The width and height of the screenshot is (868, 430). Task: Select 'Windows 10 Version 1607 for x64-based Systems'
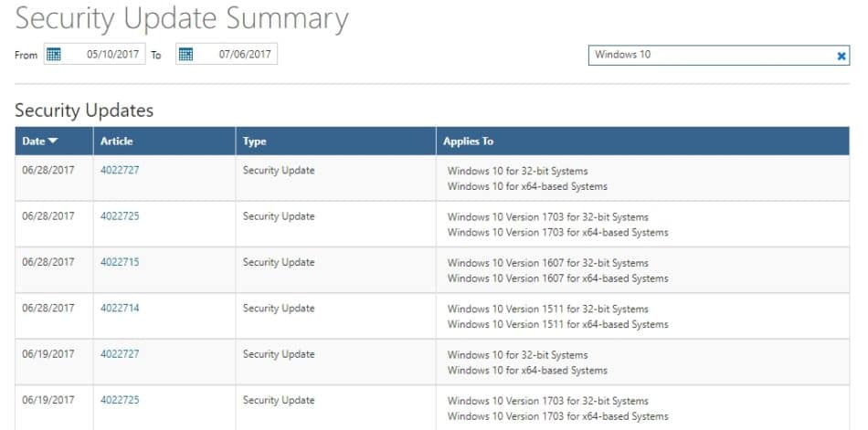tap(558, 278)
